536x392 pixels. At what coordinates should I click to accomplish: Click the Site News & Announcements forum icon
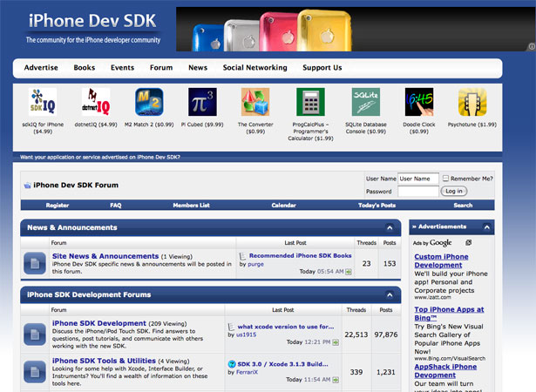[35, 263]
